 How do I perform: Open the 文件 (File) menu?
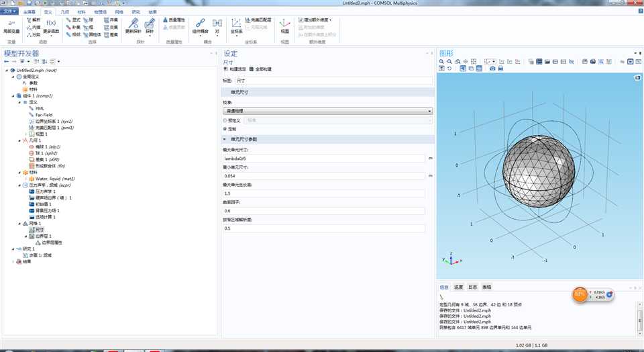9,11
